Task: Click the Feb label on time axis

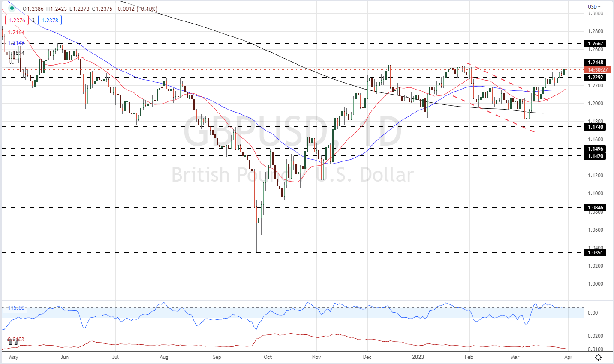Action: click(x=469, y=357)
